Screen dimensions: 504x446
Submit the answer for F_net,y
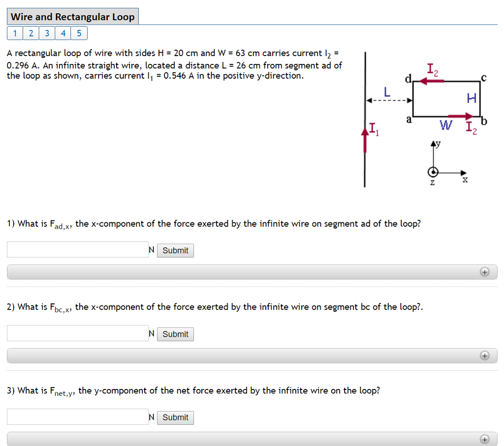coord(175,417)
